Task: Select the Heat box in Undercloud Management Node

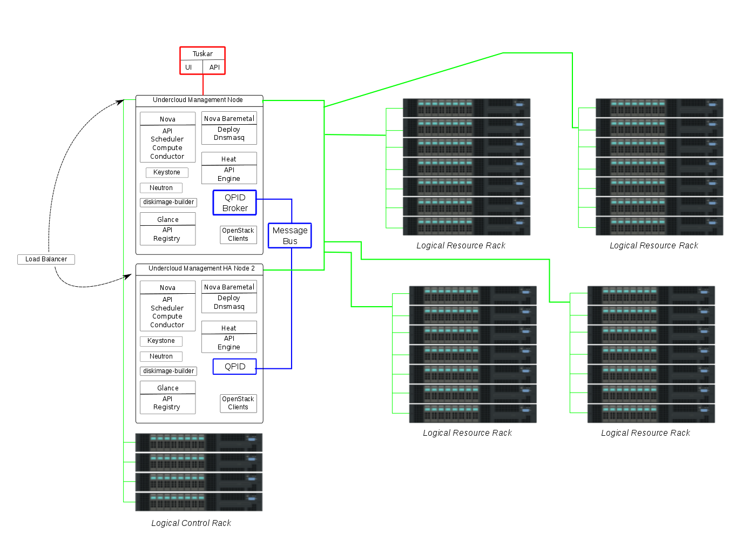Action: point(229,168)
